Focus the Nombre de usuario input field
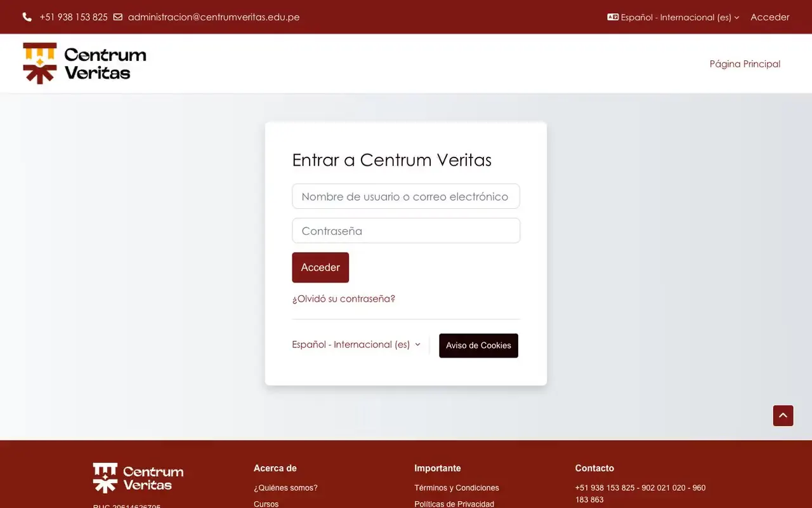812x508 pixels. [x=406, y=196]
